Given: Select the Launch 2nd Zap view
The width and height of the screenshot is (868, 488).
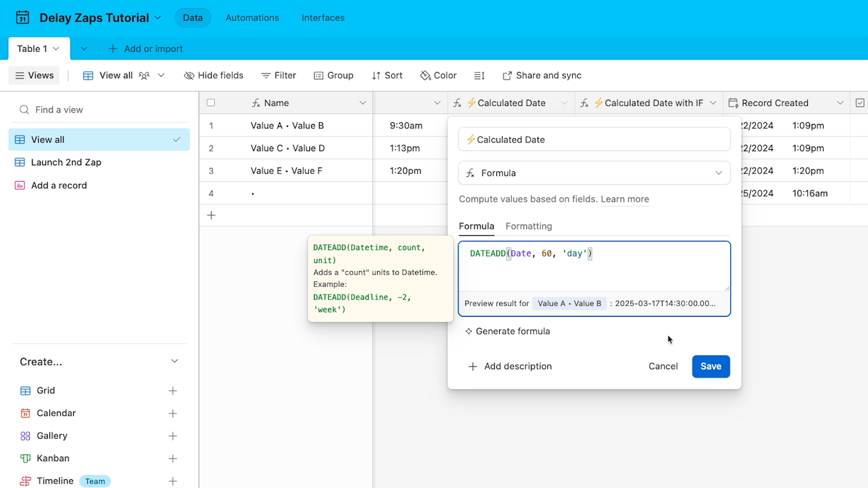Looking at the screenshot, I should [99, 162].
